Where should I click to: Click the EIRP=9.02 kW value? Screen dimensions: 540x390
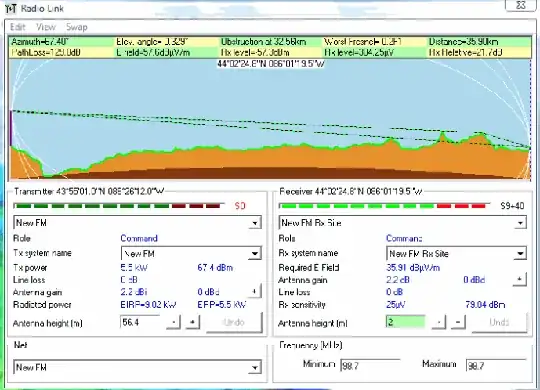coord(148,305)
